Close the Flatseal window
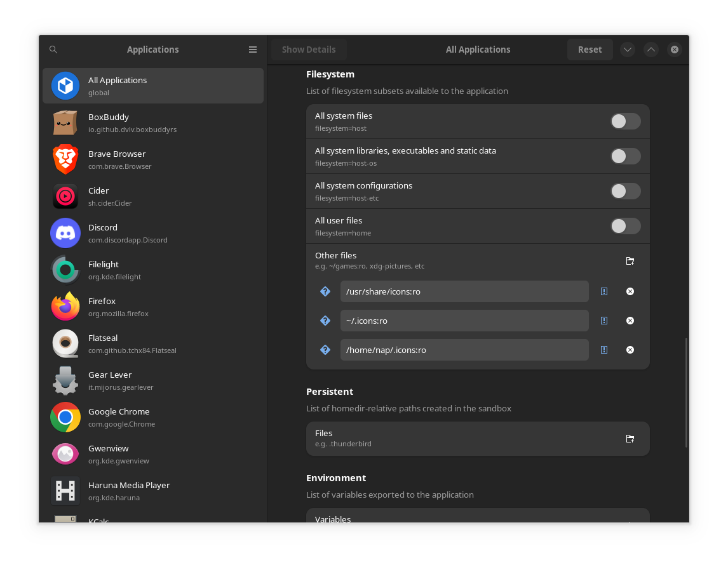The image size is (728, 565). [x=675, y=49]
